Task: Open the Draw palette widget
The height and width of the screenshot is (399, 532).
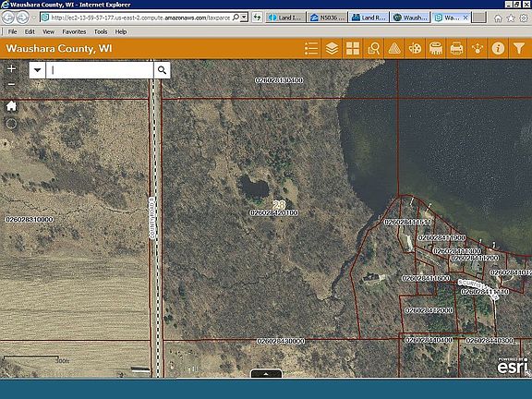Action: [x=415, y=49]
